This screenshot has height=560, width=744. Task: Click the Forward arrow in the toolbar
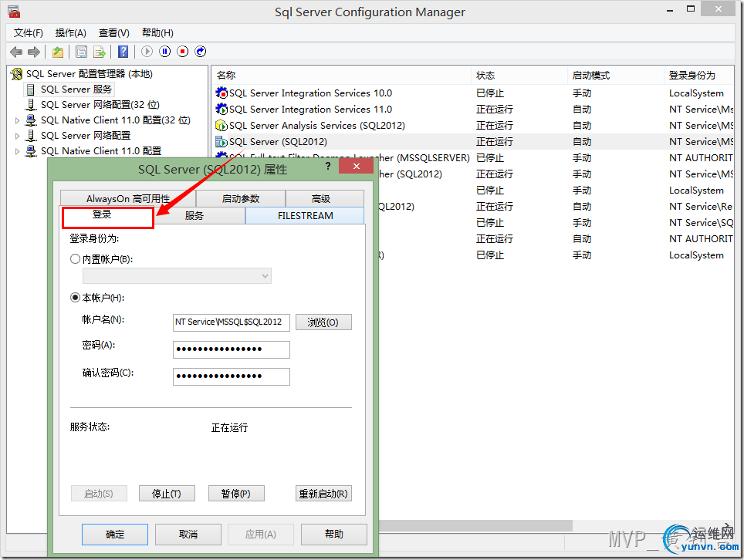click(34, 52)
